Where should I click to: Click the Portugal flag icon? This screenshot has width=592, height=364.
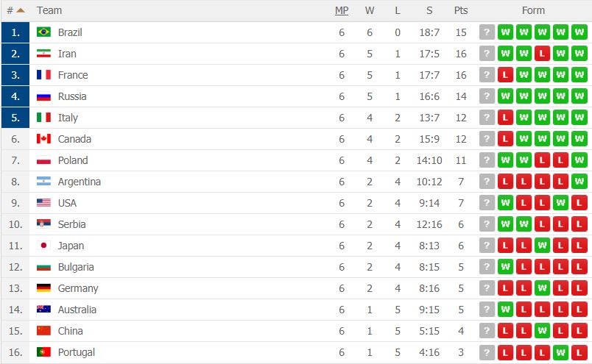[43, 352]
